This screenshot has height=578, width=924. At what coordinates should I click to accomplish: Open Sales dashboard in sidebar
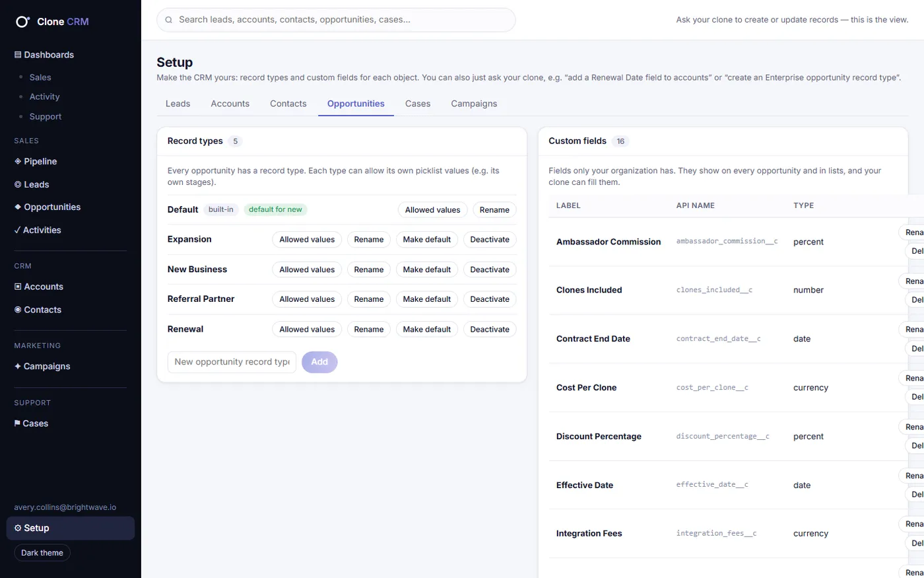(40, 77)
